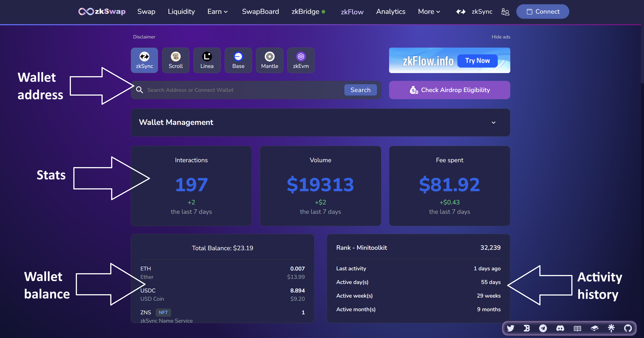Open the Twitter icon in social bar
The image size is (644, 338).
510,328
